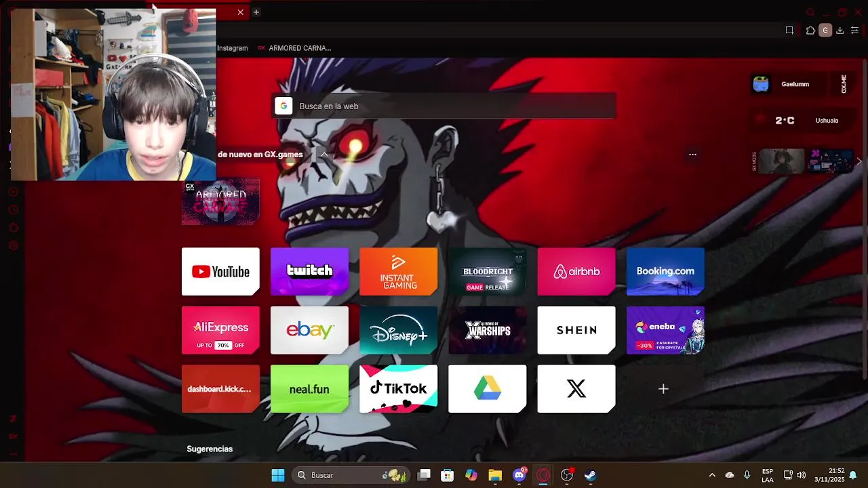Click the Sugerencias heading
The image size is (868, 488).
click(x=210, y=449)
